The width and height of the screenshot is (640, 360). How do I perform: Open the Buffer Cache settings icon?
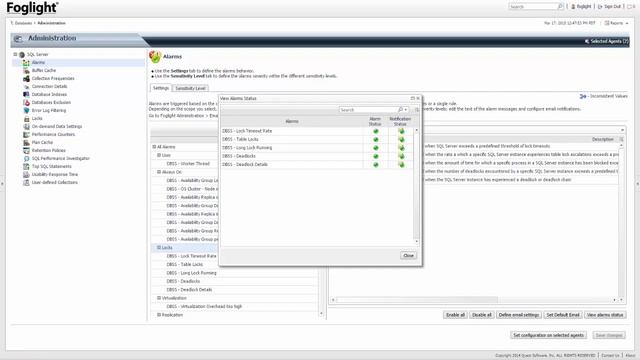click(26, 71)
